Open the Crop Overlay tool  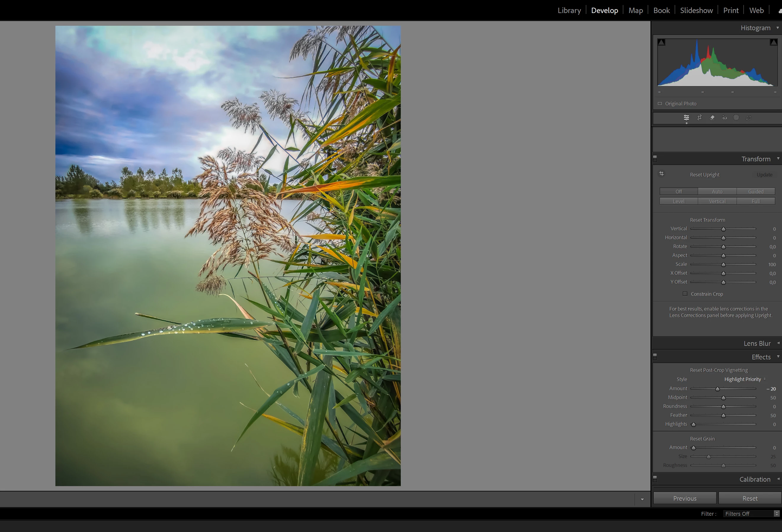(699, 118)
